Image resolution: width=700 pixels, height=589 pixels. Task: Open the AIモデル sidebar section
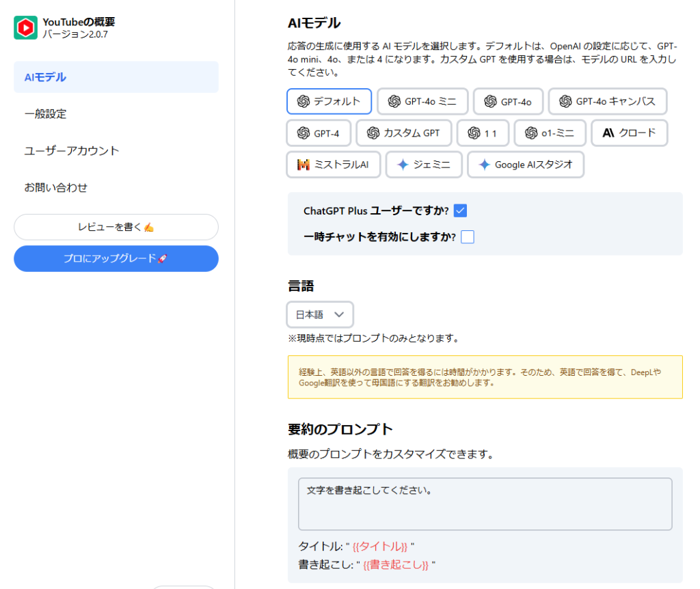[116, 77]
